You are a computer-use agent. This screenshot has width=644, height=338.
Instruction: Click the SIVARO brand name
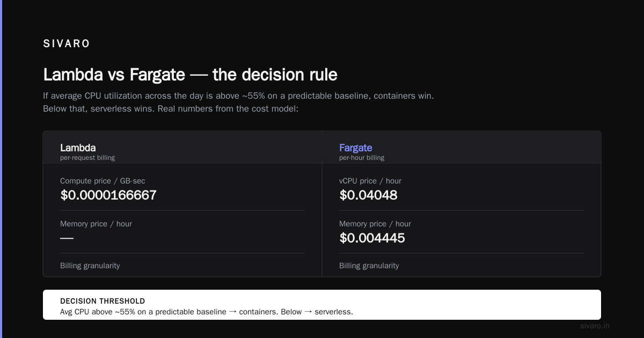(x=67, y=44)
